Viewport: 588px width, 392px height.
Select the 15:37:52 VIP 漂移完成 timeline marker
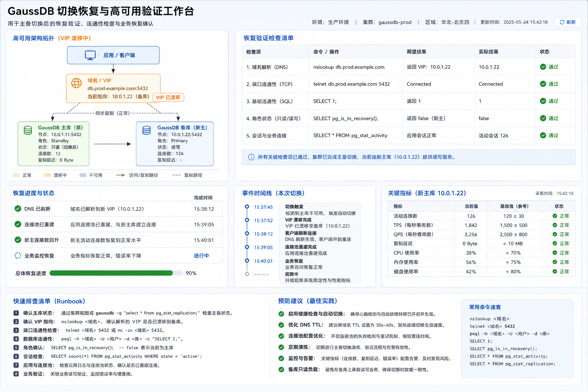coord(247,220)
